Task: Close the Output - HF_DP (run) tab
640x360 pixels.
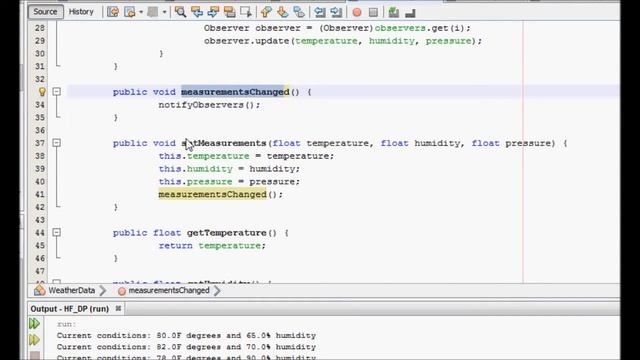Action: 118,309
